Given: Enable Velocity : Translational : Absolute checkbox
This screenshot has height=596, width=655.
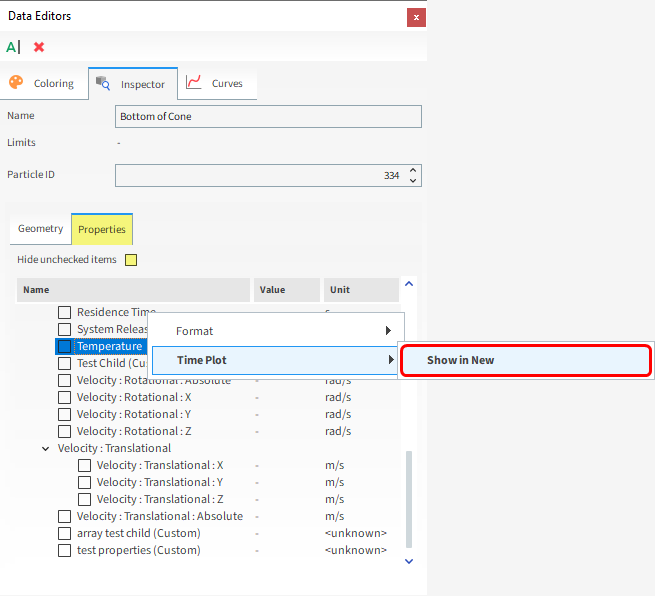Looking at the screenshot, I should point(65,516).
